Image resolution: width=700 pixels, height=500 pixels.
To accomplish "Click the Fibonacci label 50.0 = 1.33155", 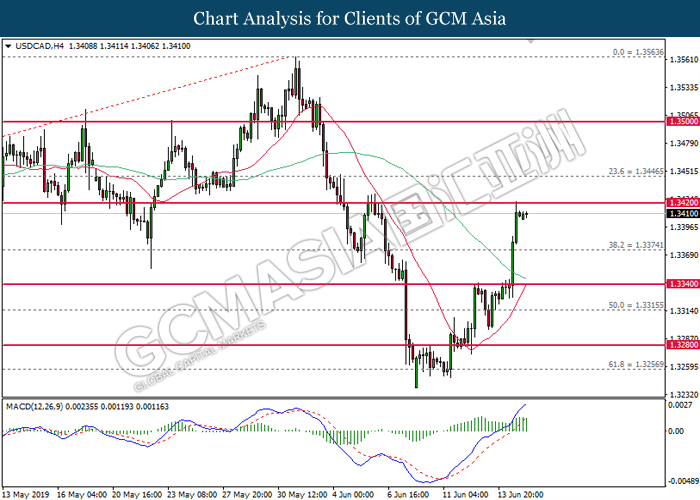I will click(636, 305).
